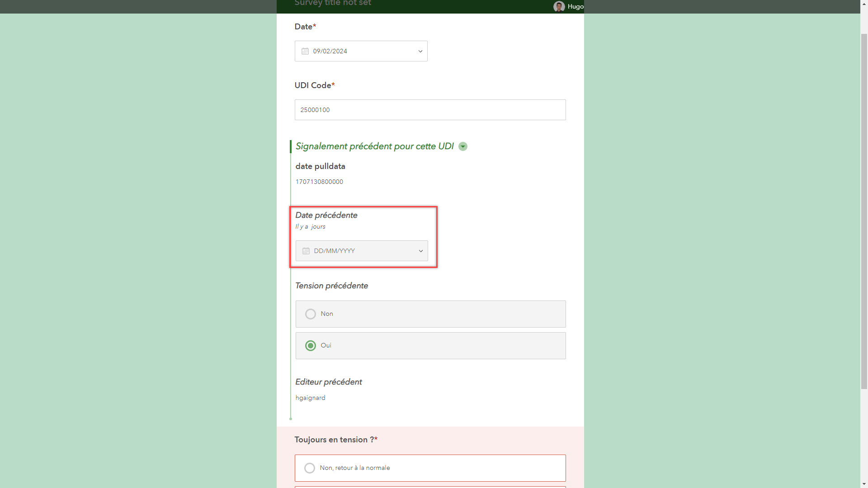Screen dimensions: 868x488
Task: Open the Hugo user name menu
Action: tap(576, 6)
